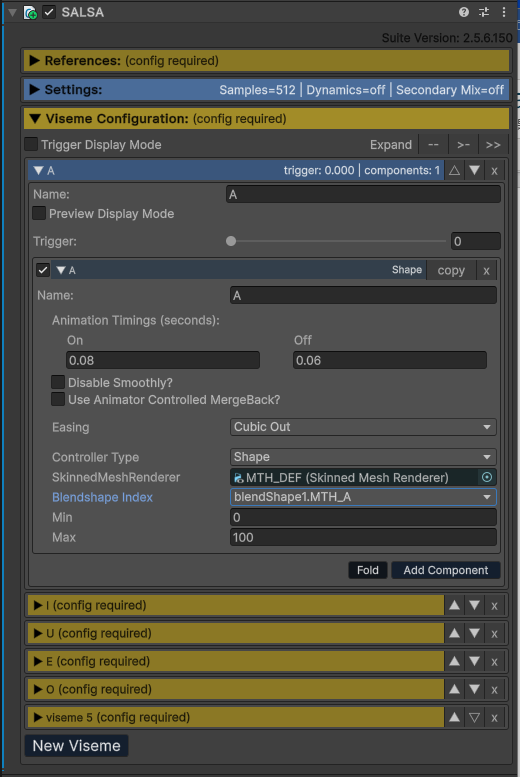Collapse the Viseme Configuration section

click(x=267, y=119)
